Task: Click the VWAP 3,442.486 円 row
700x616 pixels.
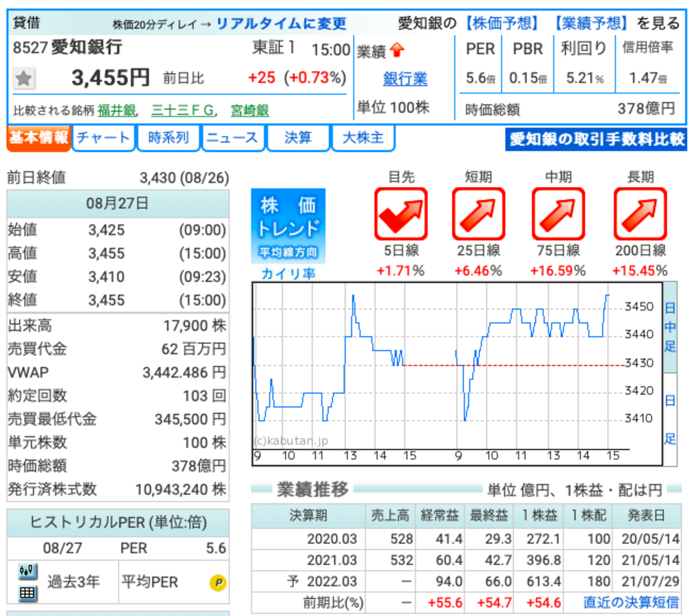Action: tap(117, 373)
